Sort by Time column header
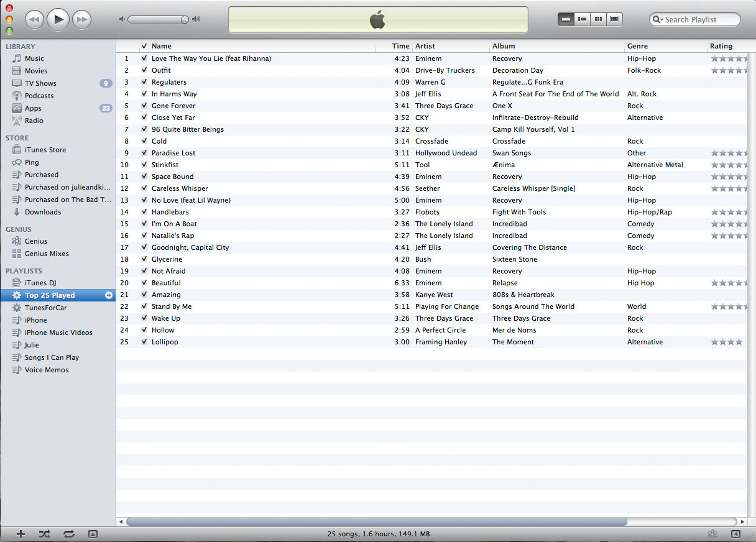The width and height of the screenshot is (756, 542). point(394,46)
